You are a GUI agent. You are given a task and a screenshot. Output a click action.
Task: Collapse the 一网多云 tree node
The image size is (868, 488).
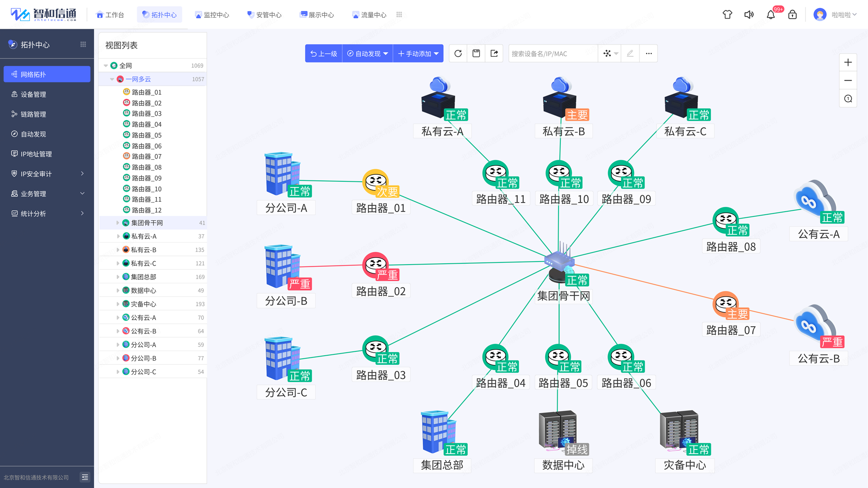point(112,79)
